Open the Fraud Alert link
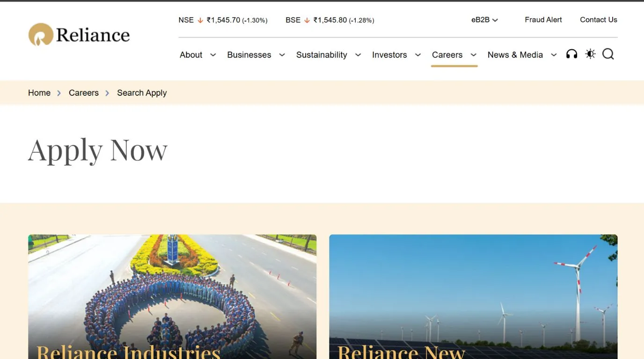Viewport: 644px width, 359px height. (x=543, y=20)
